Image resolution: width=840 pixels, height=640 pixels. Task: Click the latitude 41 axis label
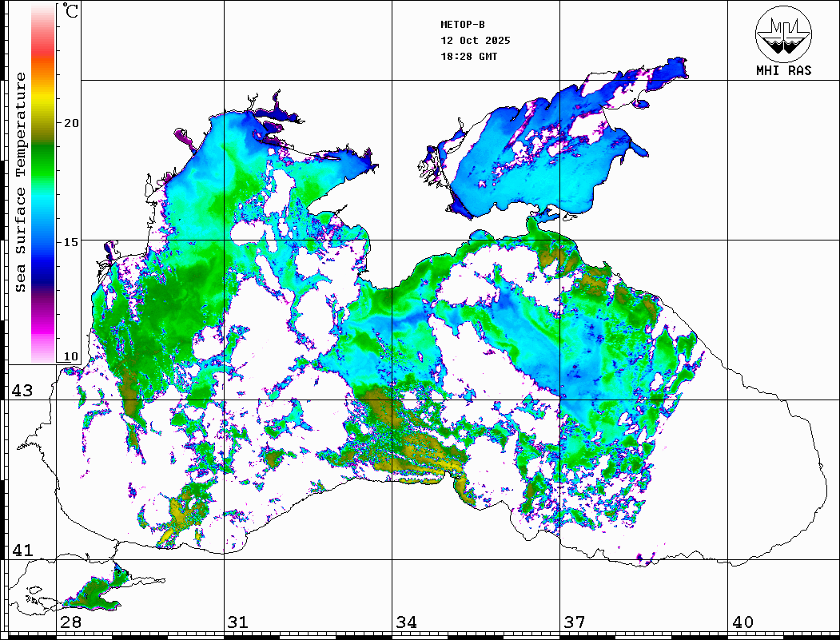[x=22, y=551]
